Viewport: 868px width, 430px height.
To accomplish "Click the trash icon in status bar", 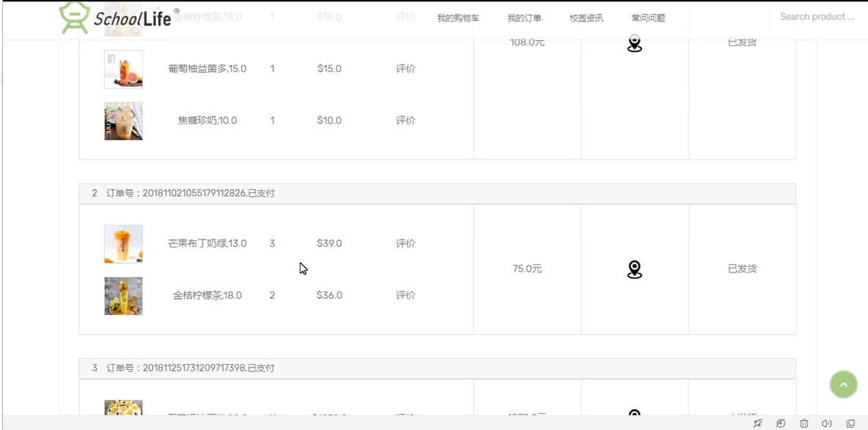I will pyautogui.click(x=804, y=423).
